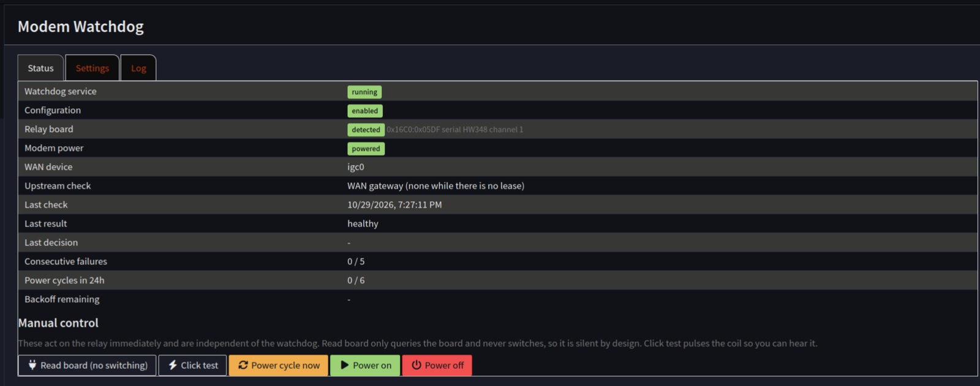
Task: Click the 'Last check' row label
Action: coord(46,205)
